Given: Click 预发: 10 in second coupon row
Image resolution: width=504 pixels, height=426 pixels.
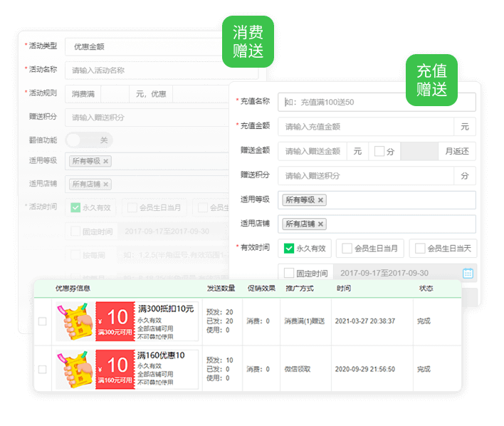Looking at the screenshot, I should click(219, 360).
